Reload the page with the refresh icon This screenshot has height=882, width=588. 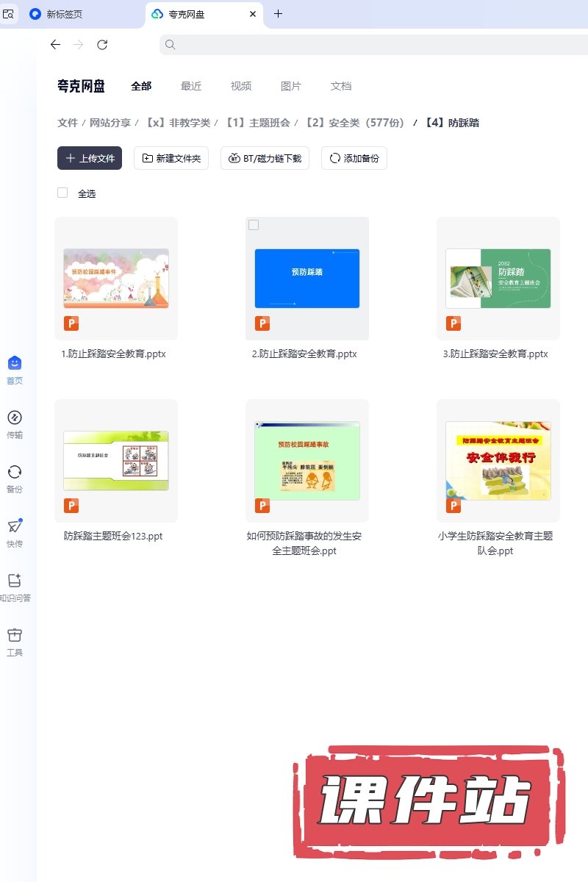[x=102, y=45]
